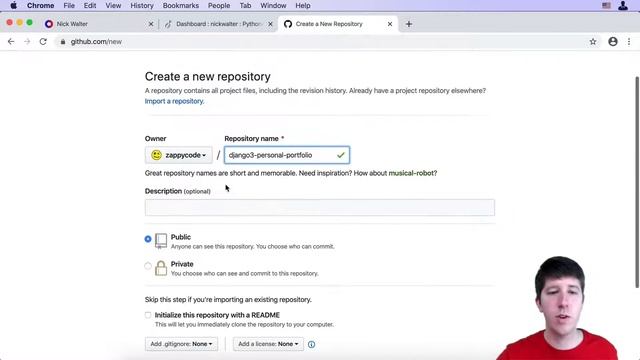Bookmark this page with the star icon
Screen dimensions: 640x360
point(593,42)
